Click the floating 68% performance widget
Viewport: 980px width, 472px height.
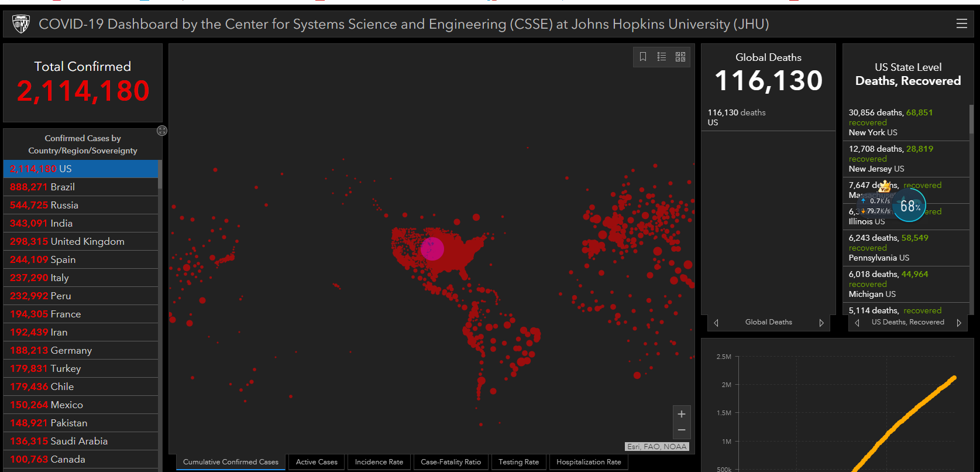910,206
